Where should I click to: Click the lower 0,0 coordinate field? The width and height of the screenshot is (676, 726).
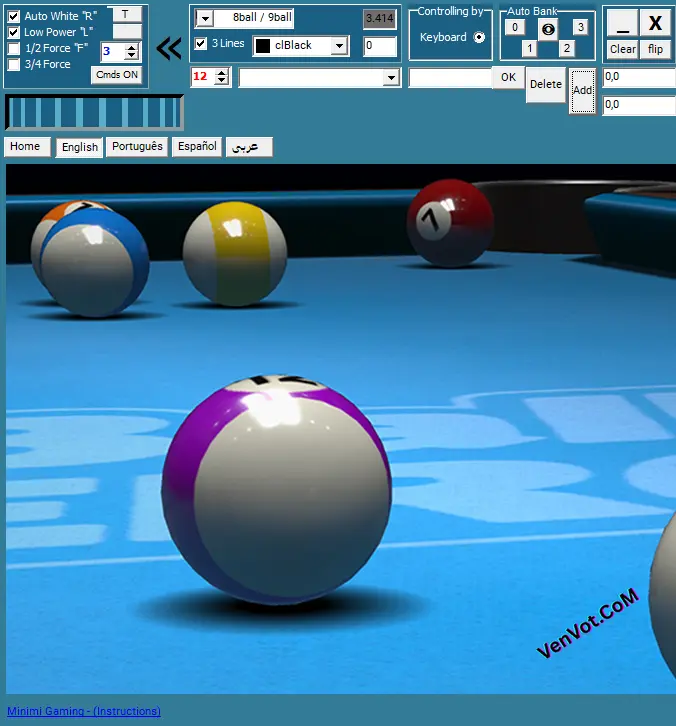[x=639, y=105]
